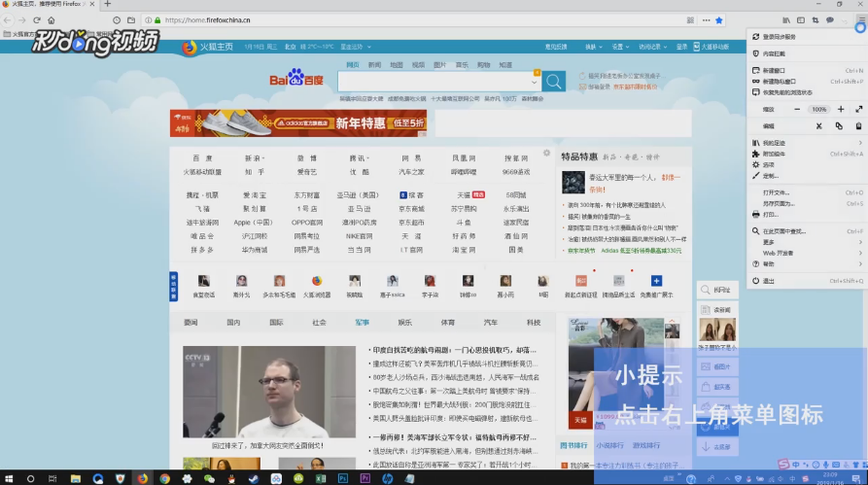Expand the horoscope dropdown in blue header
The width and height of the screenshot is (868, 485).
356,47
